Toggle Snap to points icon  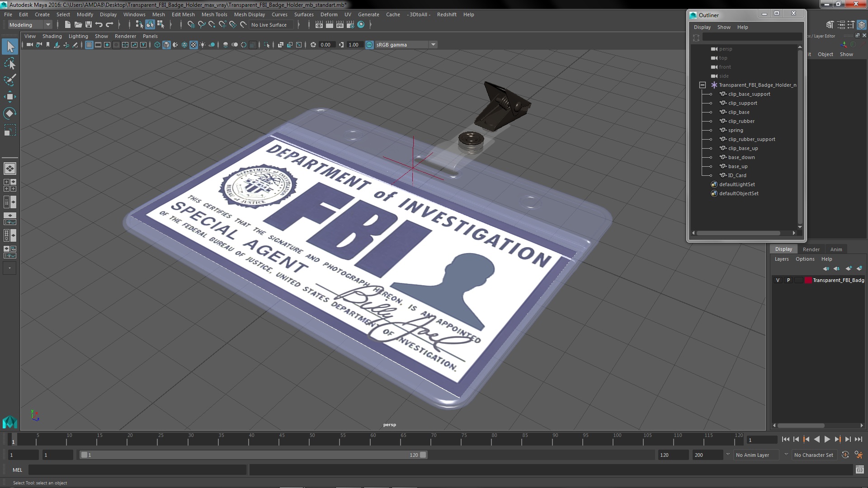[x=212, y=25]
